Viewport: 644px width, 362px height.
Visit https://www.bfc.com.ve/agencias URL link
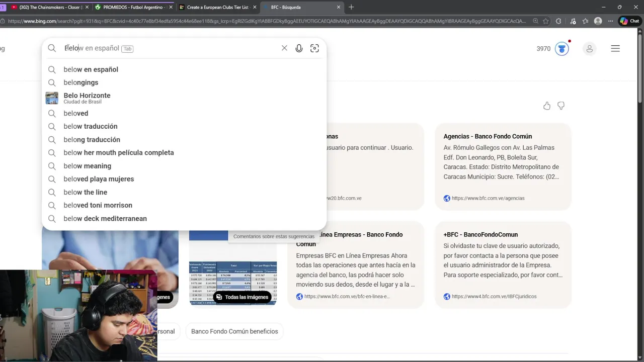[x=488, y=198]
